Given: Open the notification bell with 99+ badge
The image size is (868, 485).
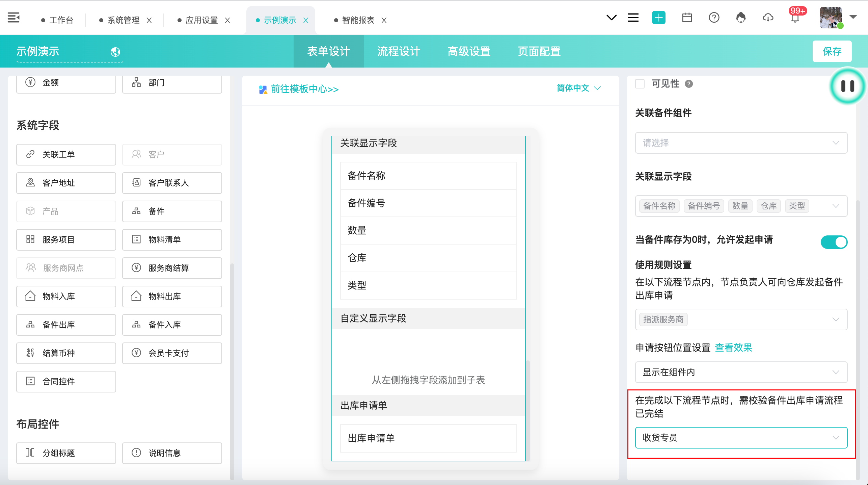Looking at the screenshot, I should [795, 18].
